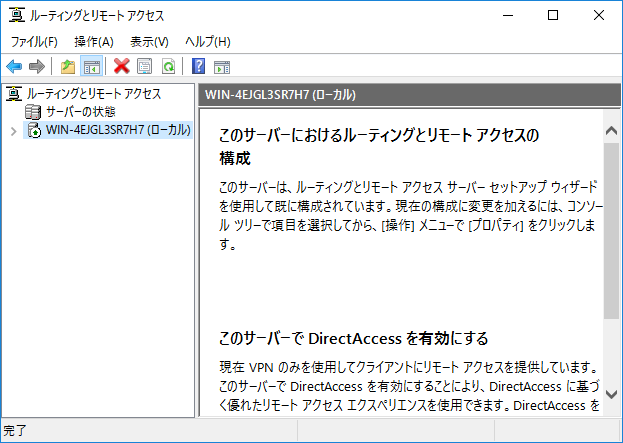This screenshot has width=623, height=443.
Task: Close the ルーティングとリモート アクセス window
Action: coord(598,15)
